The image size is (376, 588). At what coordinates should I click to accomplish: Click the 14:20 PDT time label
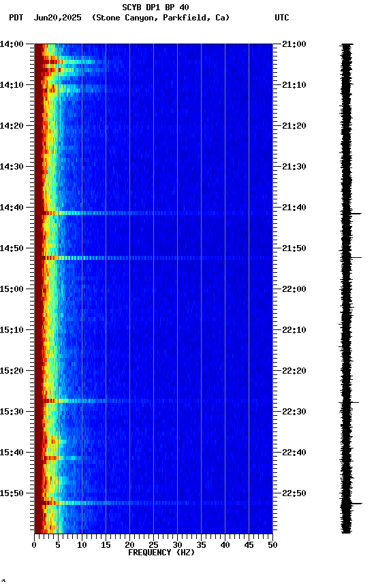12,126
